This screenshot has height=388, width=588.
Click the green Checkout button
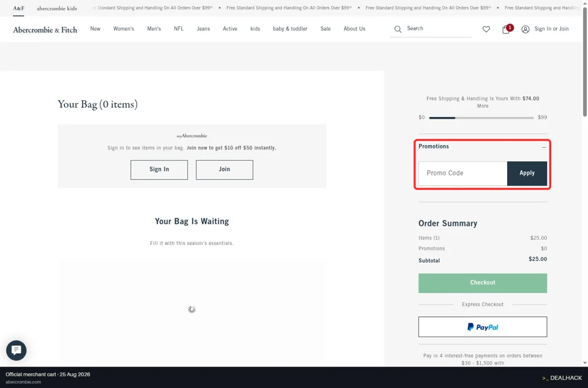(x=483, y=283)
